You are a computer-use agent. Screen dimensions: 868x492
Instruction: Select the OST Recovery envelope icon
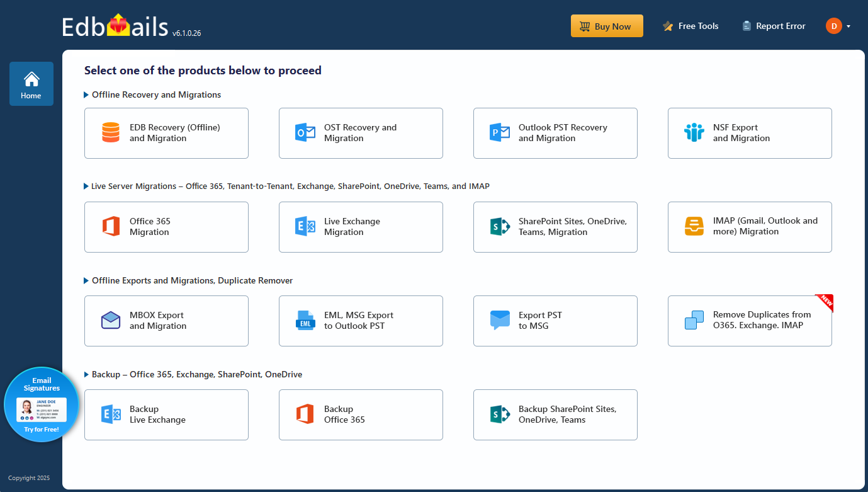[x=305, y=133]
